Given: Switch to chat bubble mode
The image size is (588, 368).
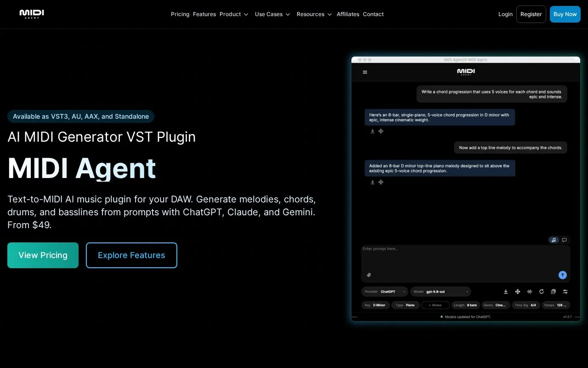Looking at the screenshot, I should (565, 240).
